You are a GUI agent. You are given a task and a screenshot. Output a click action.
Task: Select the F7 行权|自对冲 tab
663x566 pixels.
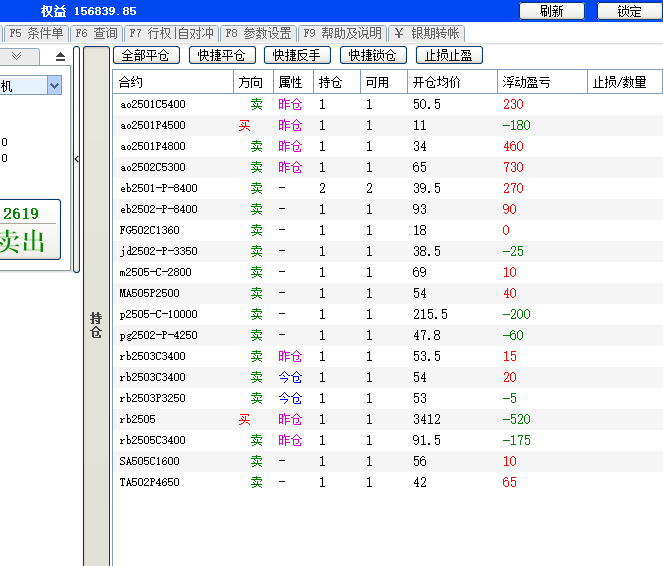[x=170, y=33]
